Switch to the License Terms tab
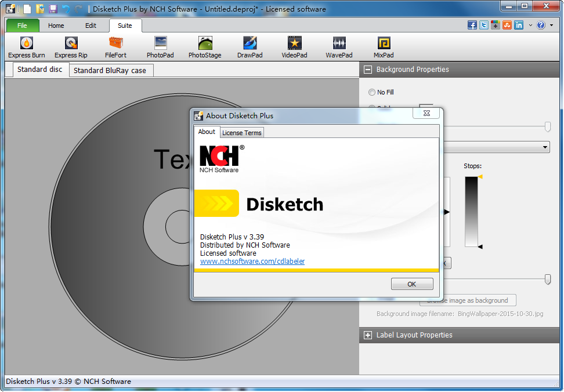Viewport: 564px width, 392px height. (242, 133)
